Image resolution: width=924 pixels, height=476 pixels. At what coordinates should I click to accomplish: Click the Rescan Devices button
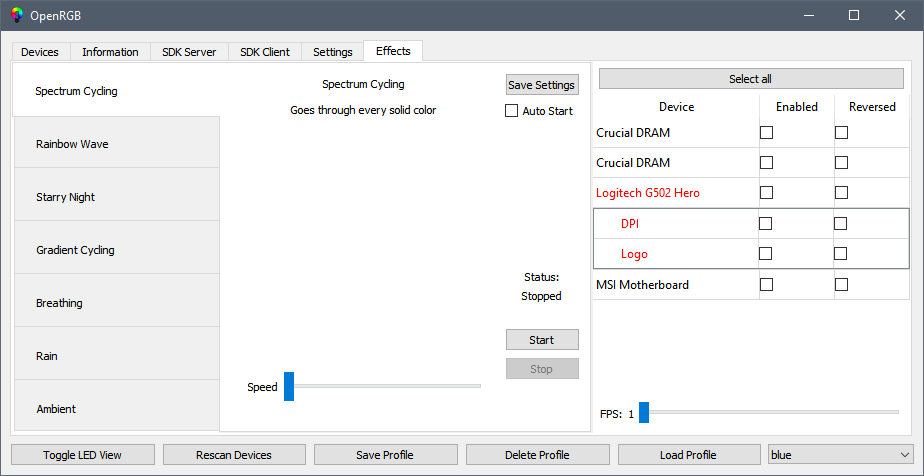coord(234,455)
